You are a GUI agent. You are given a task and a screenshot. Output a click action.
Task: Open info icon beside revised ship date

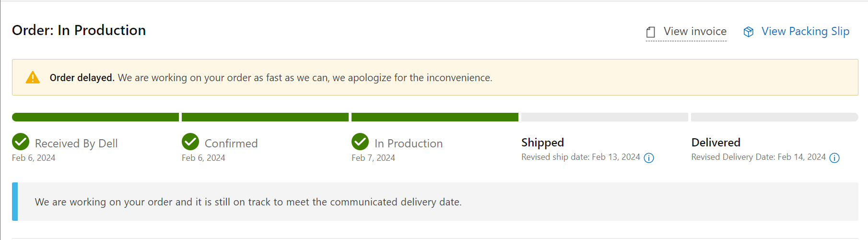649,158
